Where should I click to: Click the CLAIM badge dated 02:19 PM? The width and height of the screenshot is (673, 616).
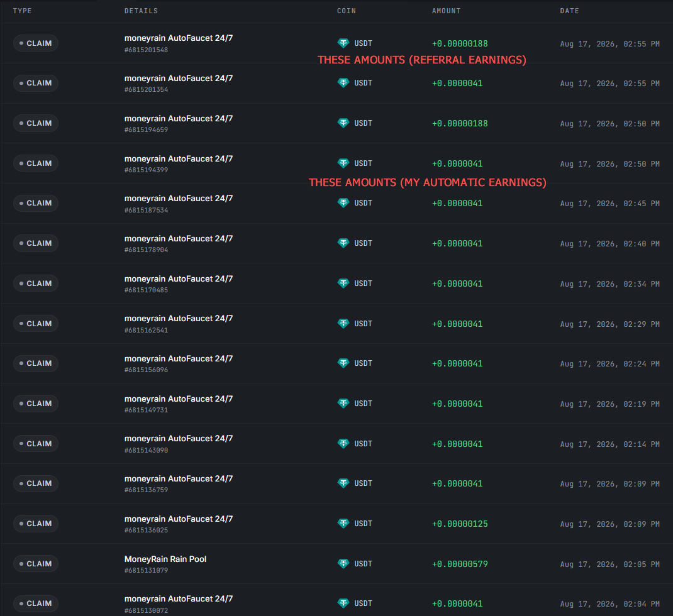coord(36,404)
